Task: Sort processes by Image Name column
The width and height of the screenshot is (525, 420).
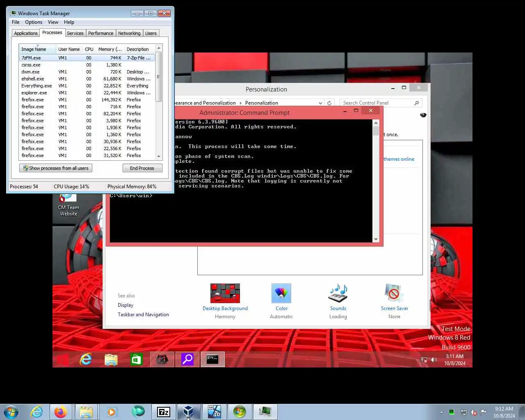Action: click(37, 49)
